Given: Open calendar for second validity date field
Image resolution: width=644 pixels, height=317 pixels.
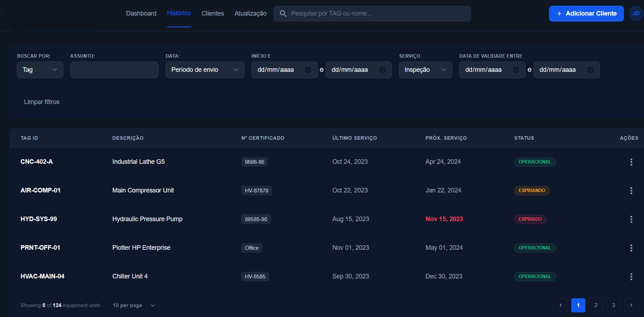Looking at the screenshot, I should click(x=590, y=70).
